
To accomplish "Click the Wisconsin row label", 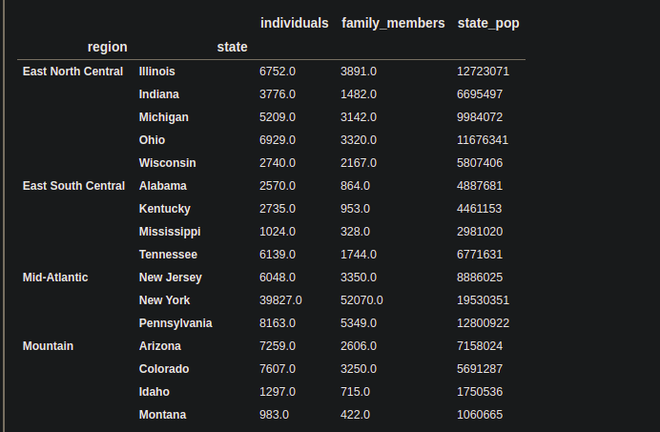I will 168,163.
